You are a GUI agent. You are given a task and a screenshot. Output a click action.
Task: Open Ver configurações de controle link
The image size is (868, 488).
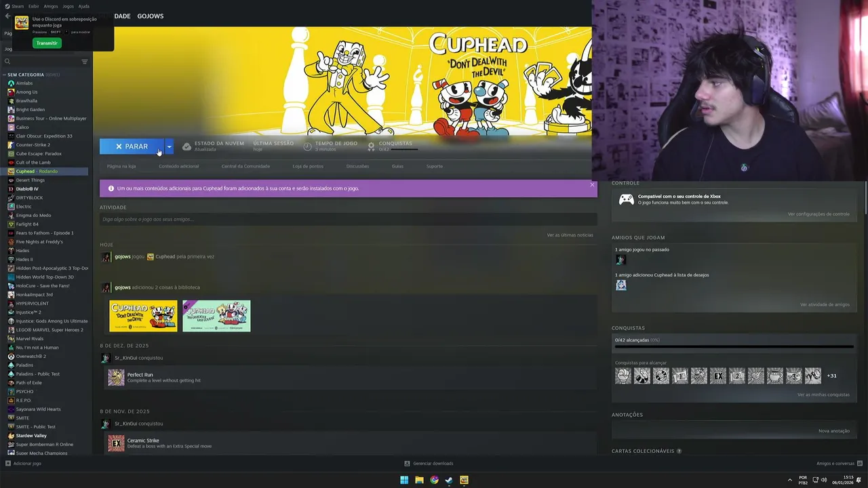tap(818, 214)
